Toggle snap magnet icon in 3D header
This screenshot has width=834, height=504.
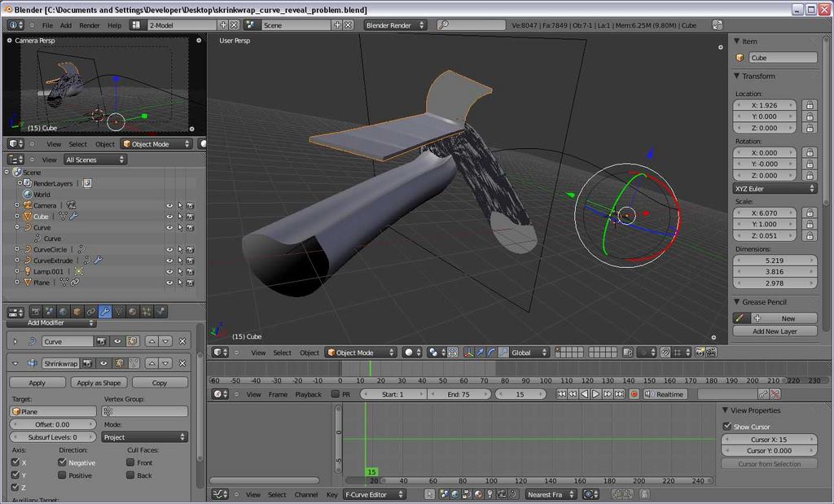coord(665,353)
